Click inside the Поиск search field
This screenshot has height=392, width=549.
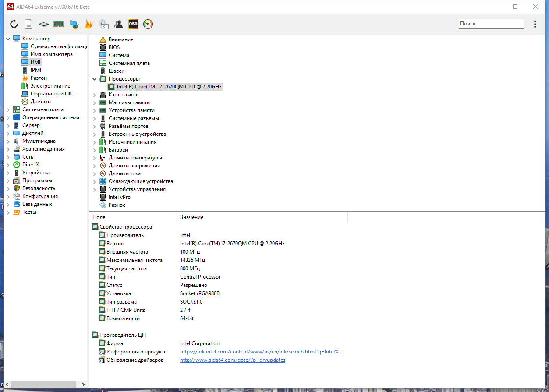pos(491,24)
